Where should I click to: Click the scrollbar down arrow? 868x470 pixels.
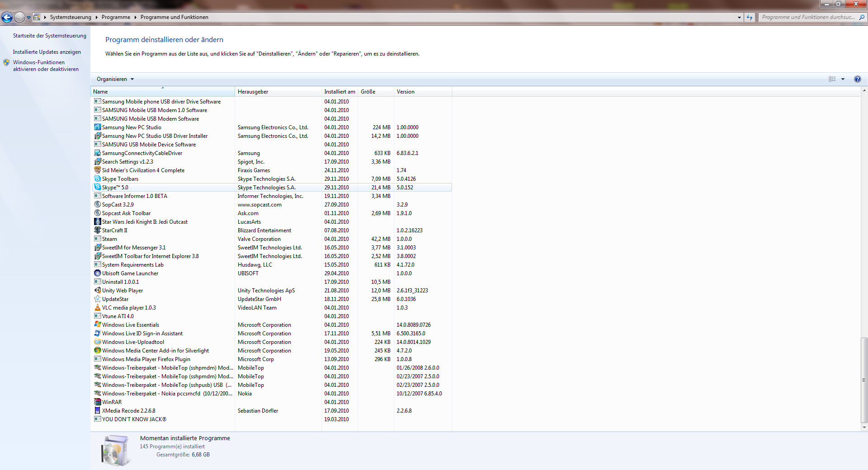864,427
